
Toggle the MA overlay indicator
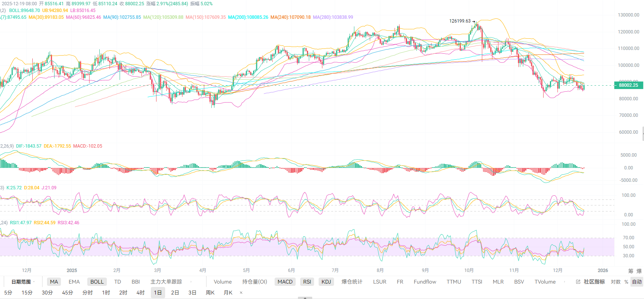point(54,282)
